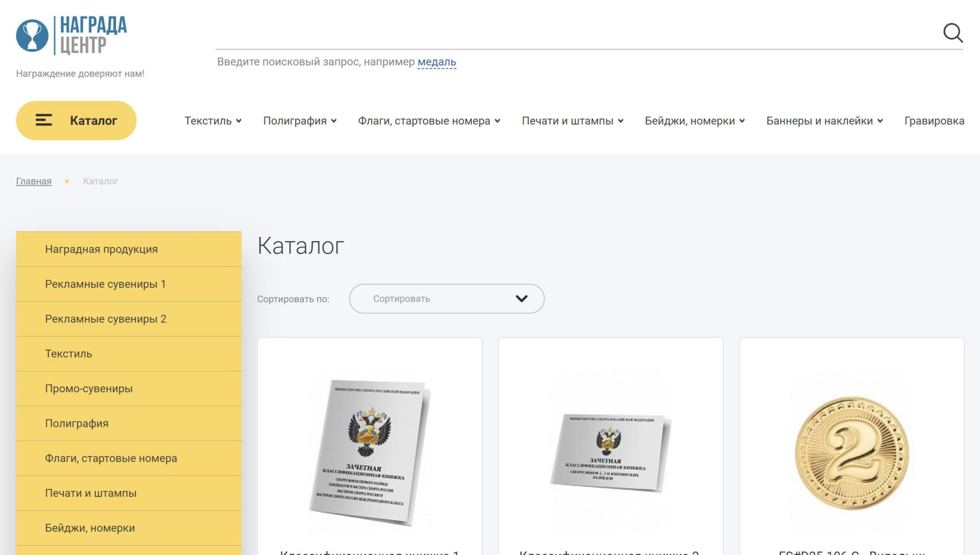Expand Баннеры и наклейки top menu
Screen dimensions: 980x555
click(824, 121)
